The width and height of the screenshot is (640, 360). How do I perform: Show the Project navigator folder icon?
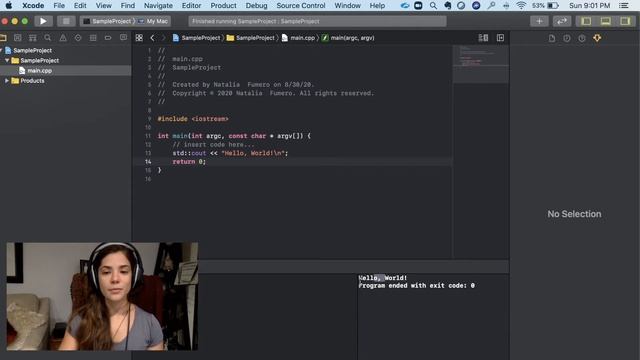click(3, 38)
